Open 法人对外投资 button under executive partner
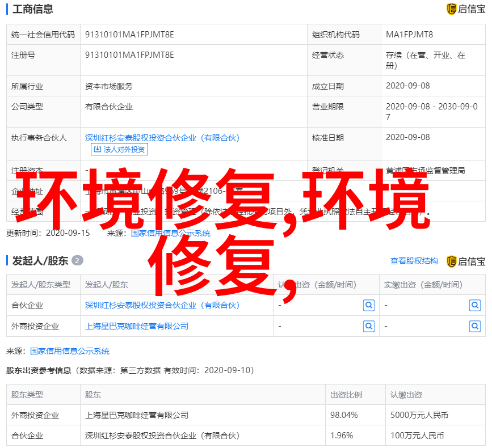 (x=119, y=149)
